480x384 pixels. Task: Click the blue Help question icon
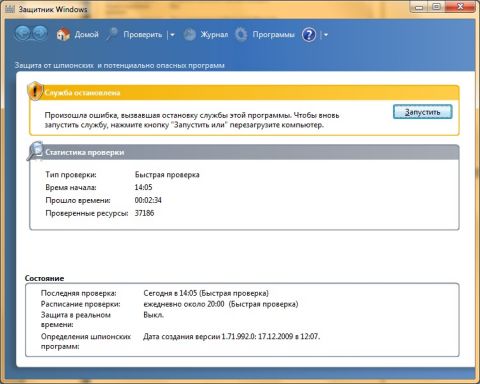coord(309,35)
